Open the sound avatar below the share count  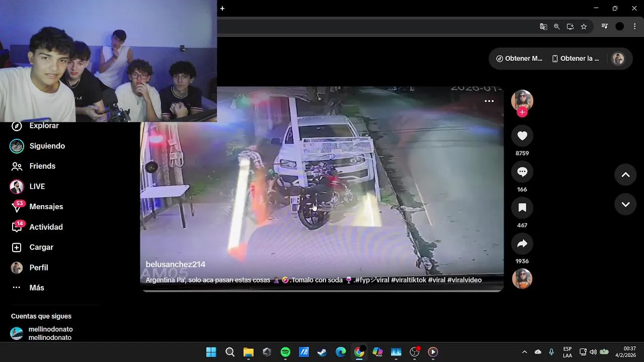(x=522, y=279)
